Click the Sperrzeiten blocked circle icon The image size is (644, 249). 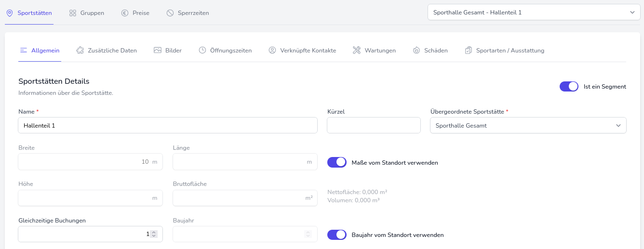click(170, 13)
